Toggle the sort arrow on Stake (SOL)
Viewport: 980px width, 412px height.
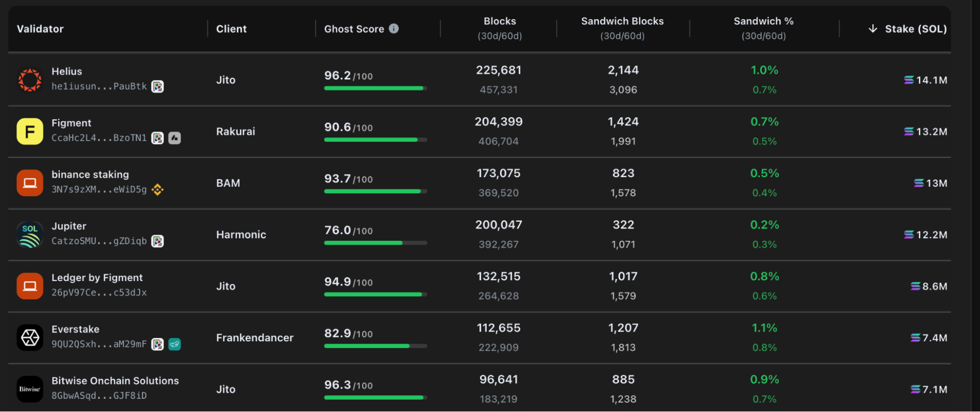(873, 28)
